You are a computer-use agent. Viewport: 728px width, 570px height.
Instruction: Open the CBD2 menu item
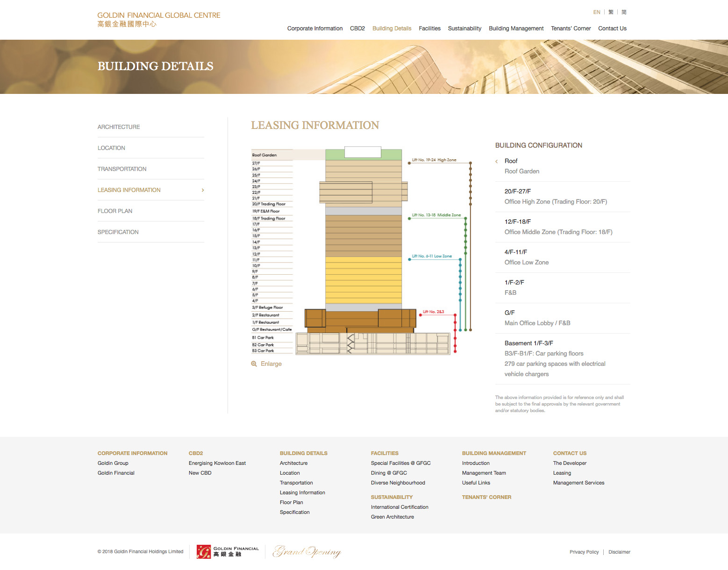click(357, 28)
